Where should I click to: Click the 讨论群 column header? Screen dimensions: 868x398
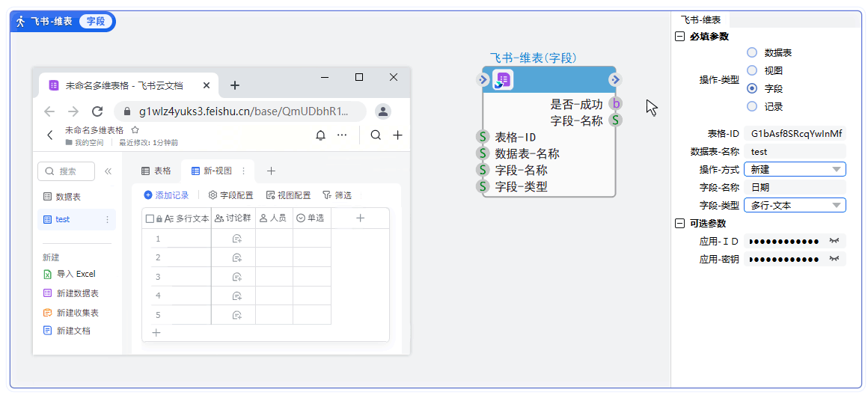click(x=233, y=218)
